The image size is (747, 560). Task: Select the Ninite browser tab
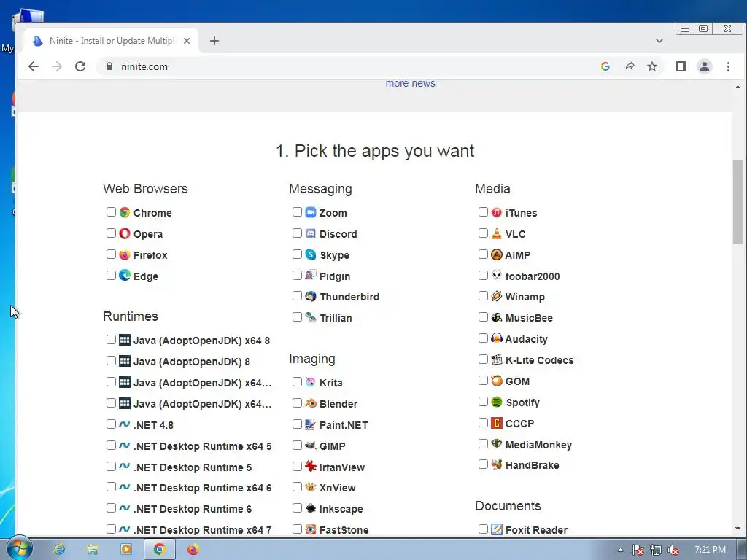pyautogui.click(x=111, y=41)
